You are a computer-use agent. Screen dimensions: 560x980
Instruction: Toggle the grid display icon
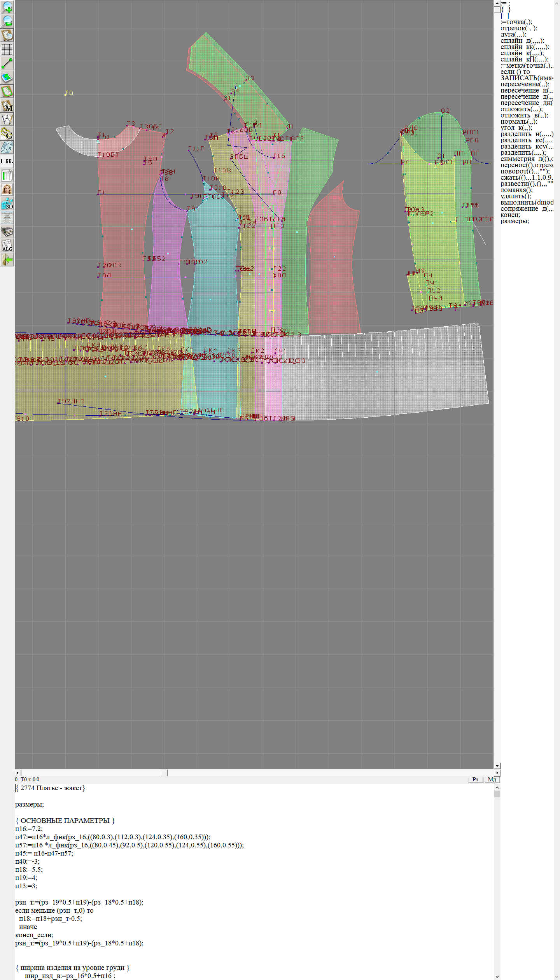click(x=7, y=49)
